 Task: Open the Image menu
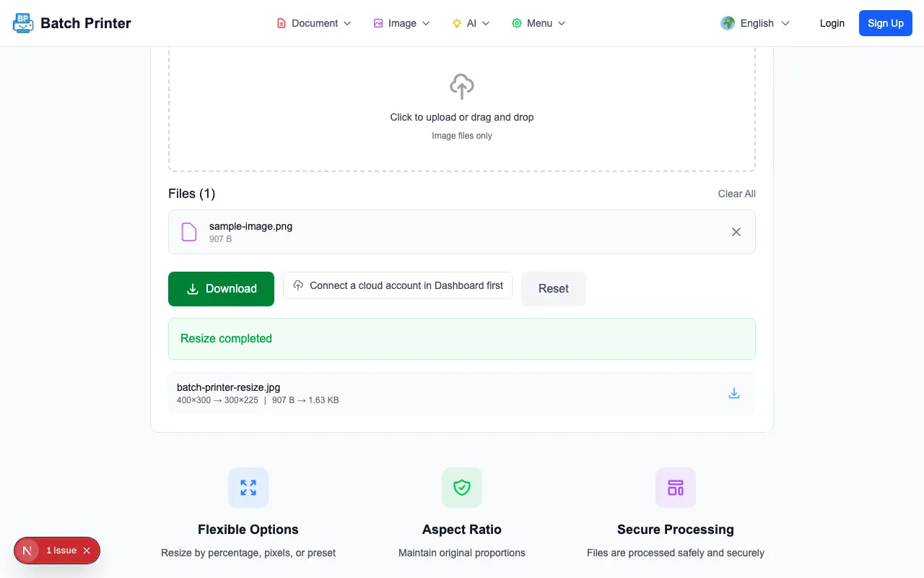click(401, 23)
